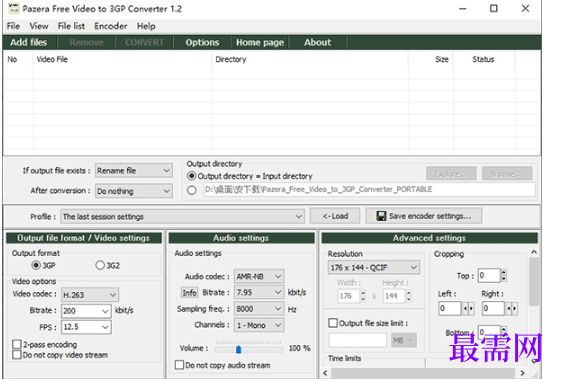Increase the Top cropping value with up arrow

coord(504,273)
